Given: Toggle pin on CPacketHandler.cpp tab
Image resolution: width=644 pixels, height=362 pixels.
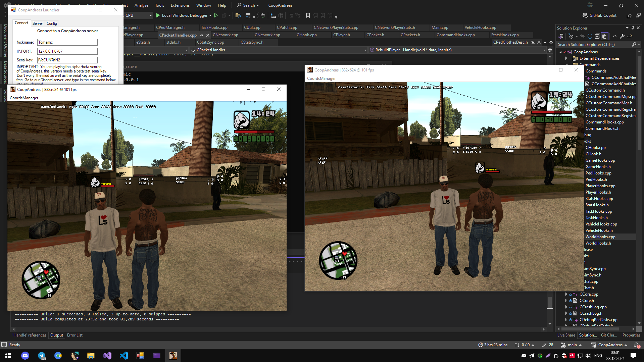Looking at the screenshot, I should pyautogui.click(x=201, y=35).
